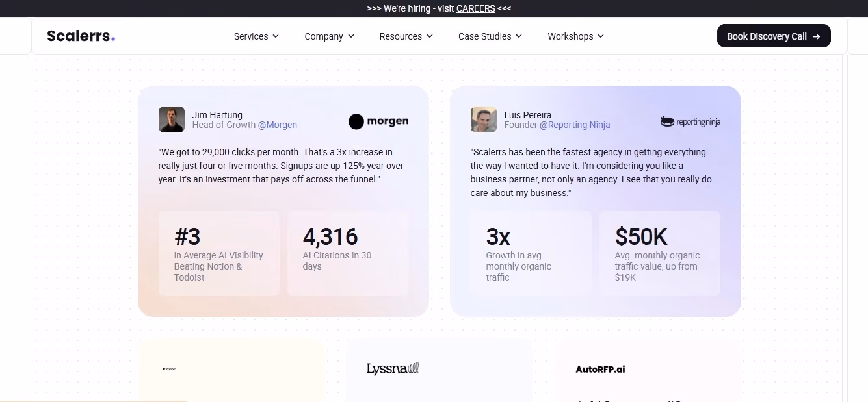Screen dimensions: 868x402
Task: Click the arrow in Book Discovery Call
Action: tap(817, 36)
